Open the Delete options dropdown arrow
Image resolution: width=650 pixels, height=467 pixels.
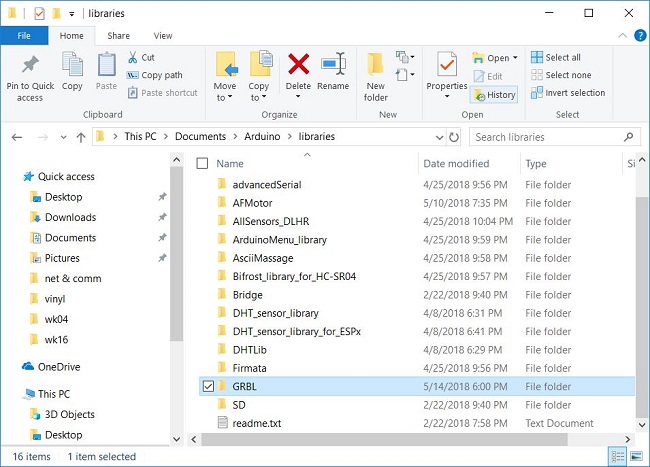(x=298, y=97)
